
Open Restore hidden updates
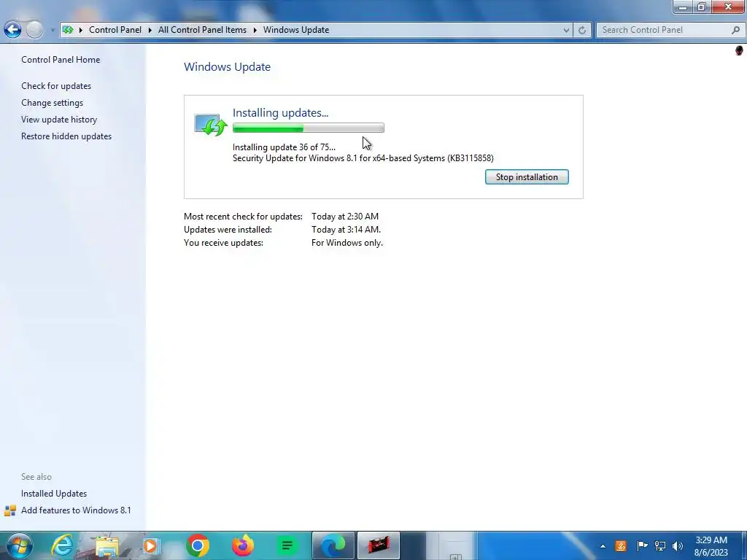pos(66,136)
